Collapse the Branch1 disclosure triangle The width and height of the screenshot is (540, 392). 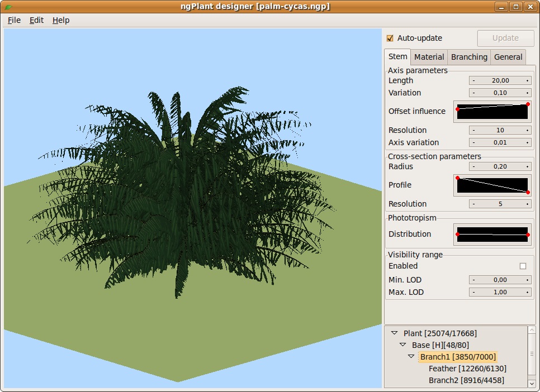pyautogui.click(x=411, y=357)
